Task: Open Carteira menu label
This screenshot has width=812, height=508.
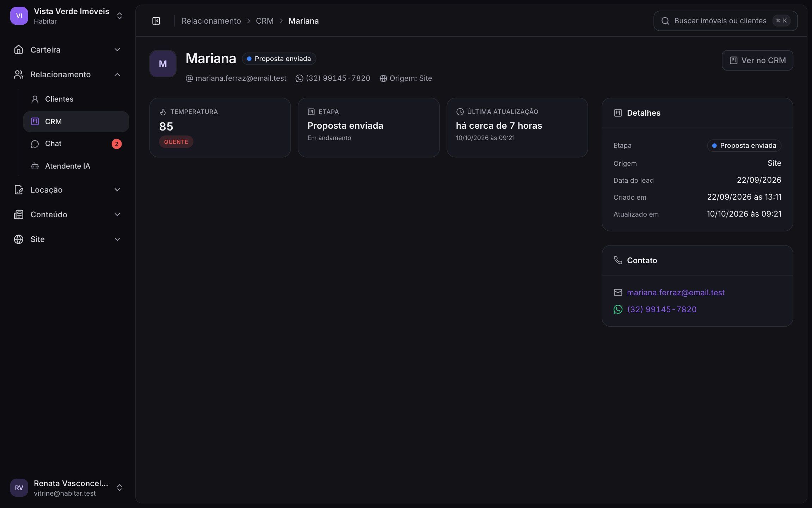Action: (x=45, y=50)
